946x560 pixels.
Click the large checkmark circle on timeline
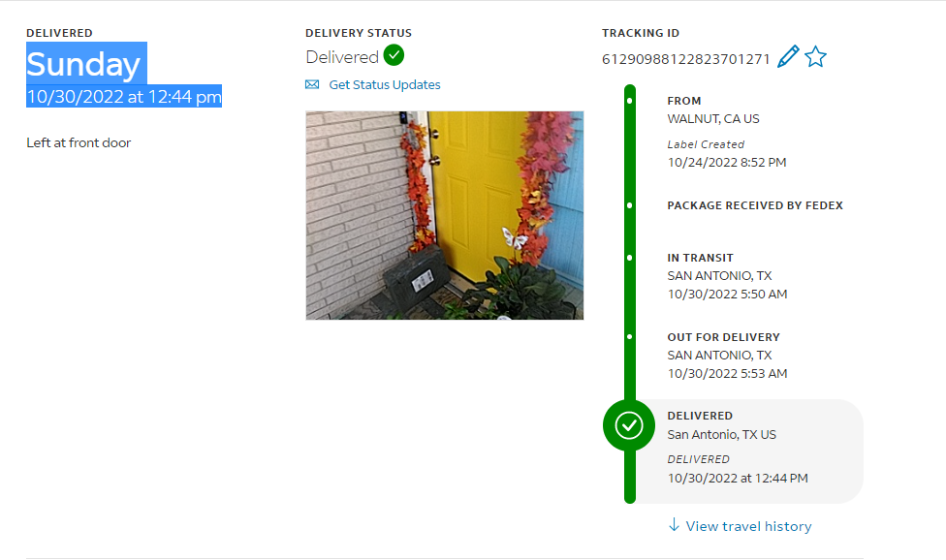coord(629,425)
